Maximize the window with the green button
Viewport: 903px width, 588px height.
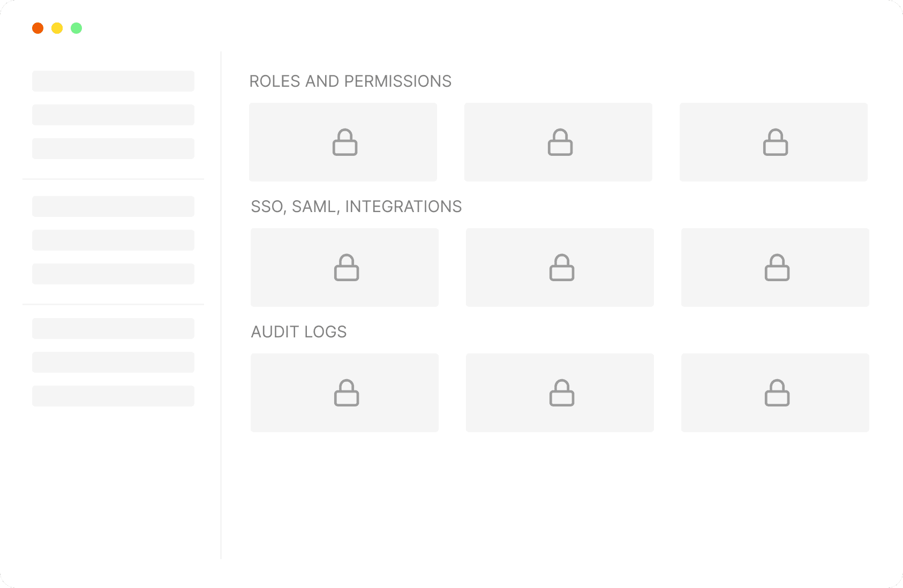coord(77,28)
